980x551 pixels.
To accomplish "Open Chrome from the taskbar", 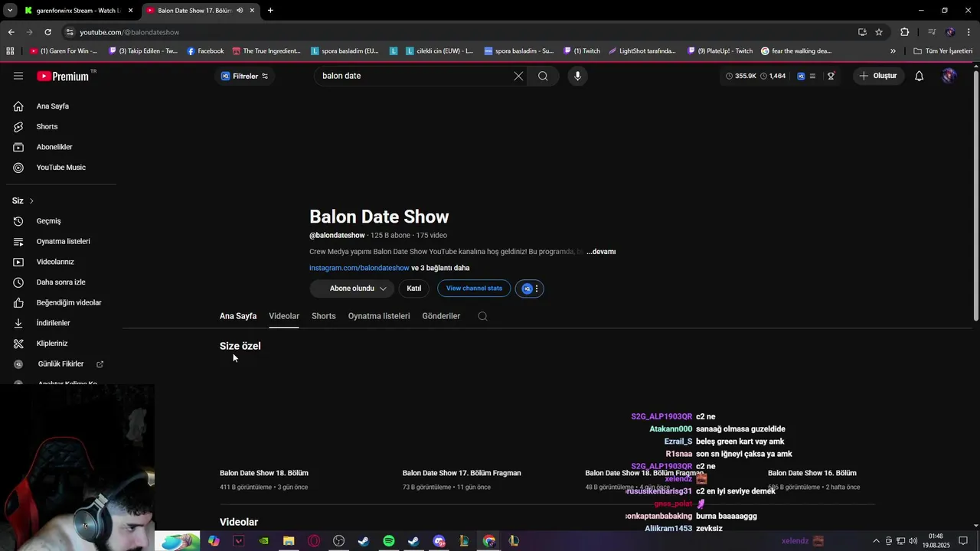I will tap(489, 541).
